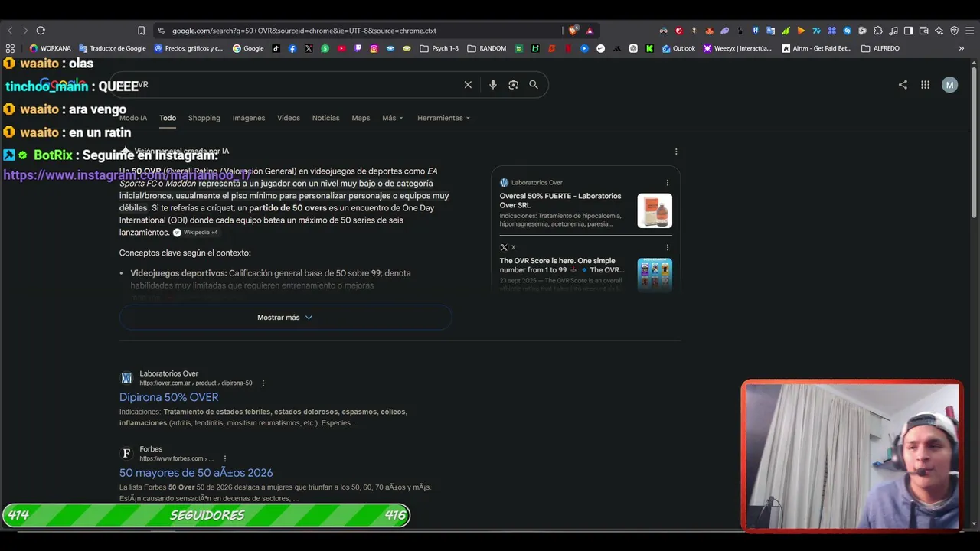The height and width of the screenshot is (551, 980).
Task: Open the Netflix bookmark icon
Action: [567, 48]
